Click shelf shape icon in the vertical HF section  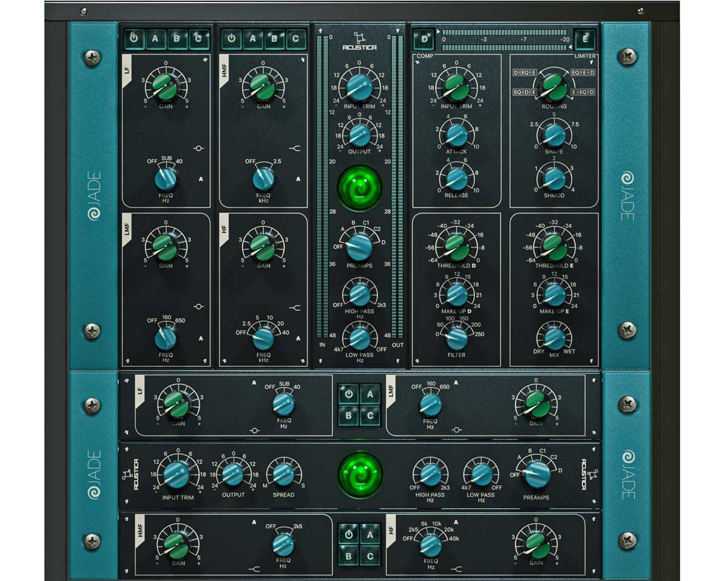point(295,307)
